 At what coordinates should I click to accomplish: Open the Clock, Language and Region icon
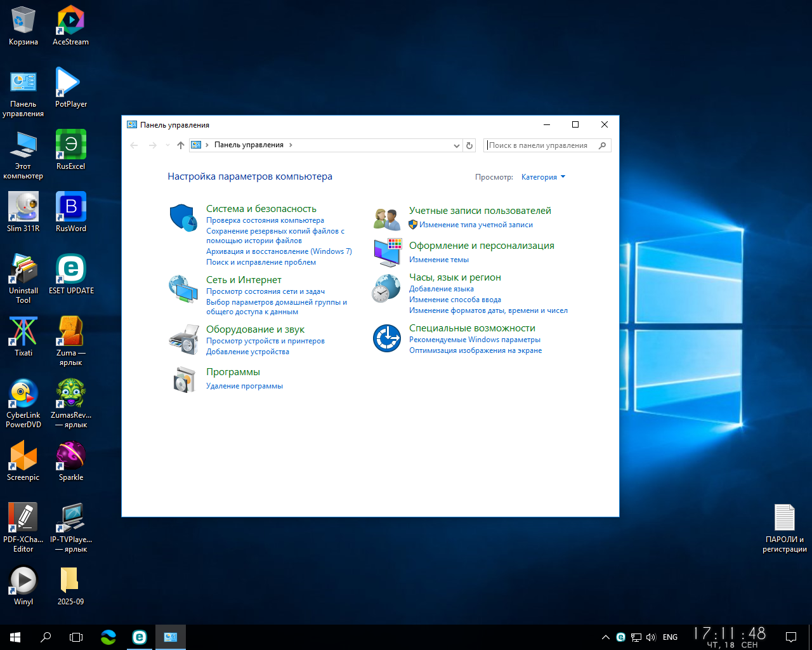[x=386, y=288]
